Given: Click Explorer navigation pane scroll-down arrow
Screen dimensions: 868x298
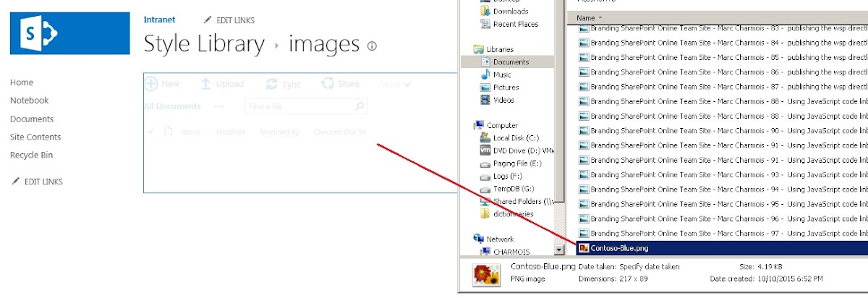Looking at the screenshot, I should 559,250.
